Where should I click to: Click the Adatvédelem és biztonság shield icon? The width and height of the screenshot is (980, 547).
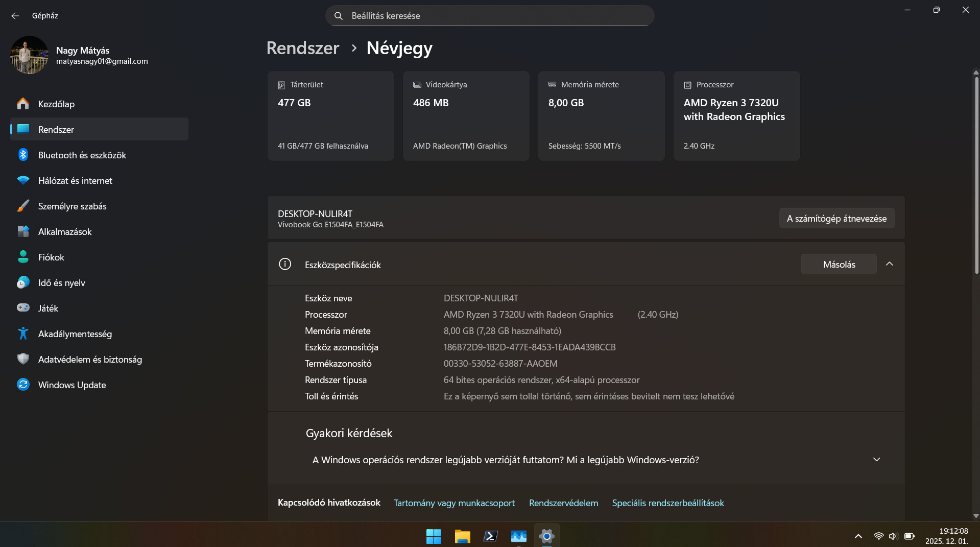(x=23, y=359)
